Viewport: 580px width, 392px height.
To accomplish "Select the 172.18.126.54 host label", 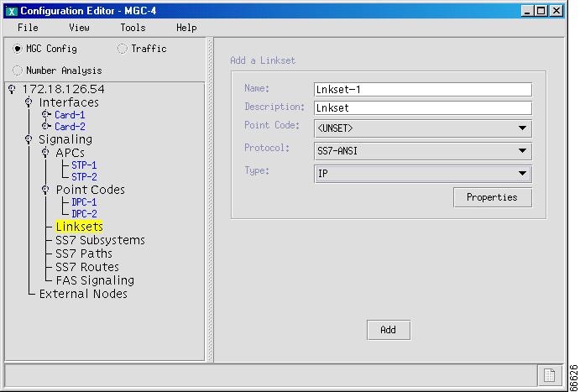I will click(x=64, y=89).
